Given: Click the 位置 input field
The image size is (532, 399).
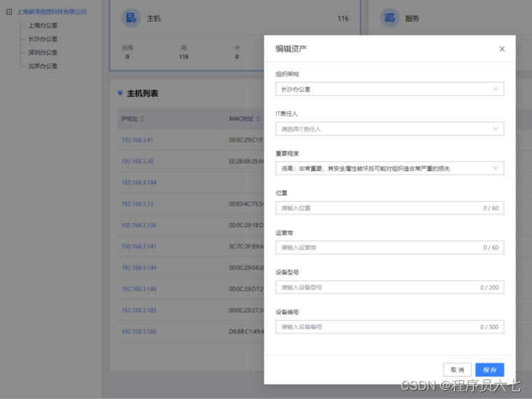Looking at the screenshot, I should coord(389,208).
